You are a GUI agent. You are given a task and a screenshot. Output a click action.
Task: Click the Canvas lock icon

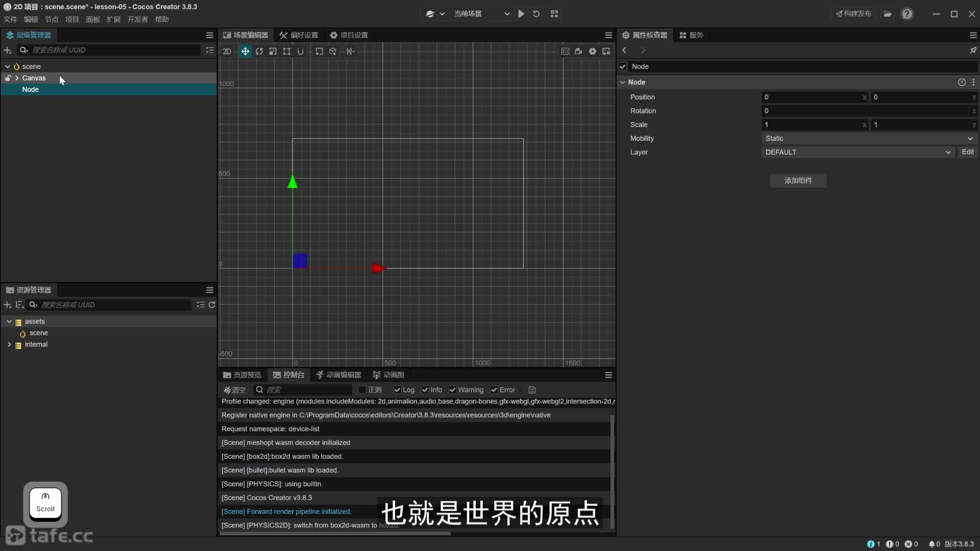(x=8, y=78)
